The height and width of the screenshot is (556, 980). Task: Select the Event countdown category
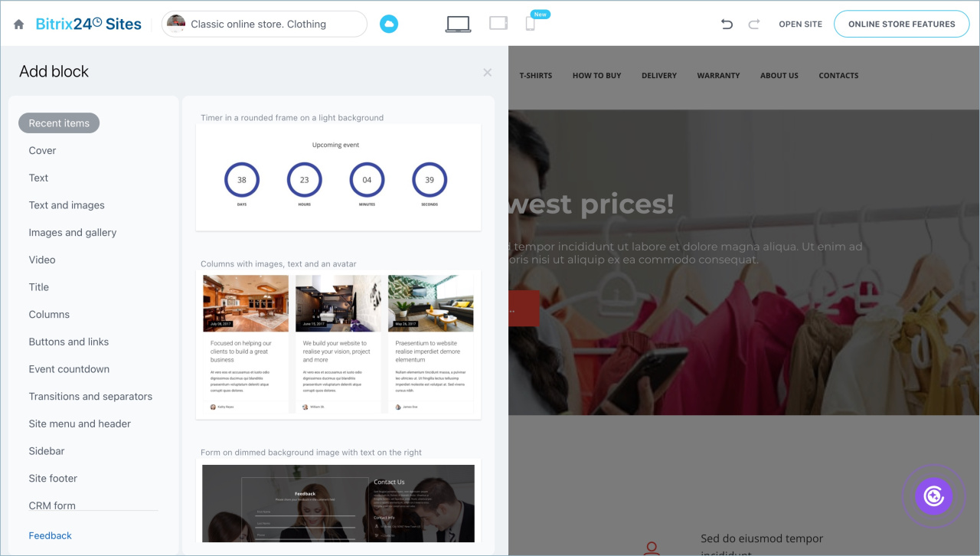coord(69,369)
